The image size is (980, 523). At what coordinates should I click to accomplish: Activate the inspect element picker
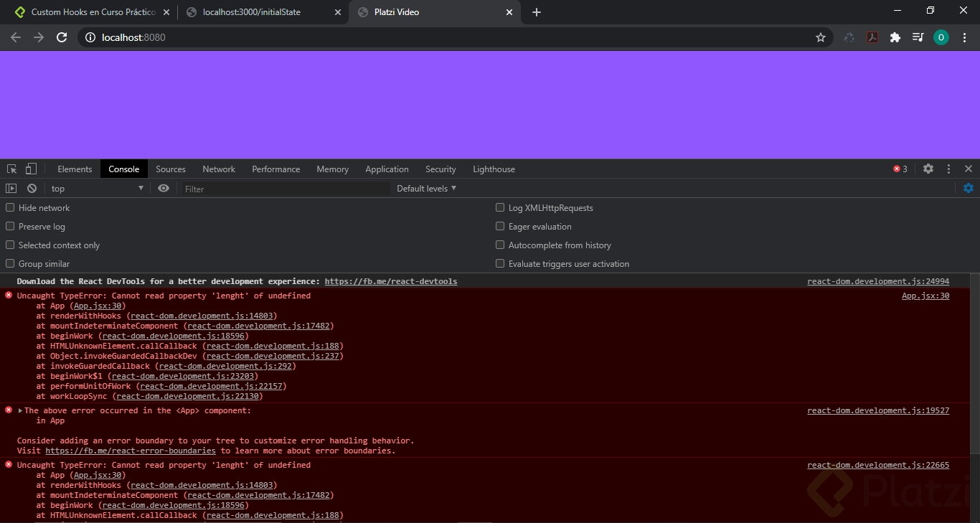point(12,169)
